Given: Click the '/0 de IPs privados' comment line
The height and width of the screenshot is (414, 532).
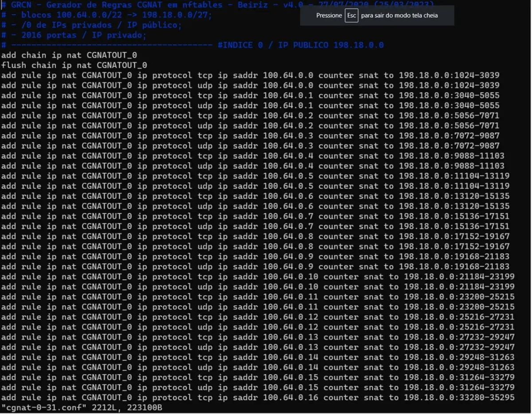Looking at the screenshot, I should [x=91, y=25].
